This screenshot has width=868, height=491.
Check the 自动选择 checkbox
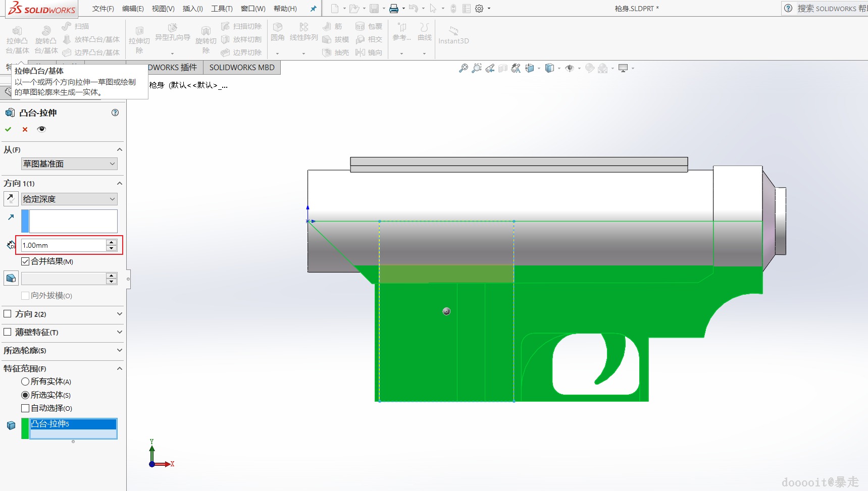click(x=25, y=408)
